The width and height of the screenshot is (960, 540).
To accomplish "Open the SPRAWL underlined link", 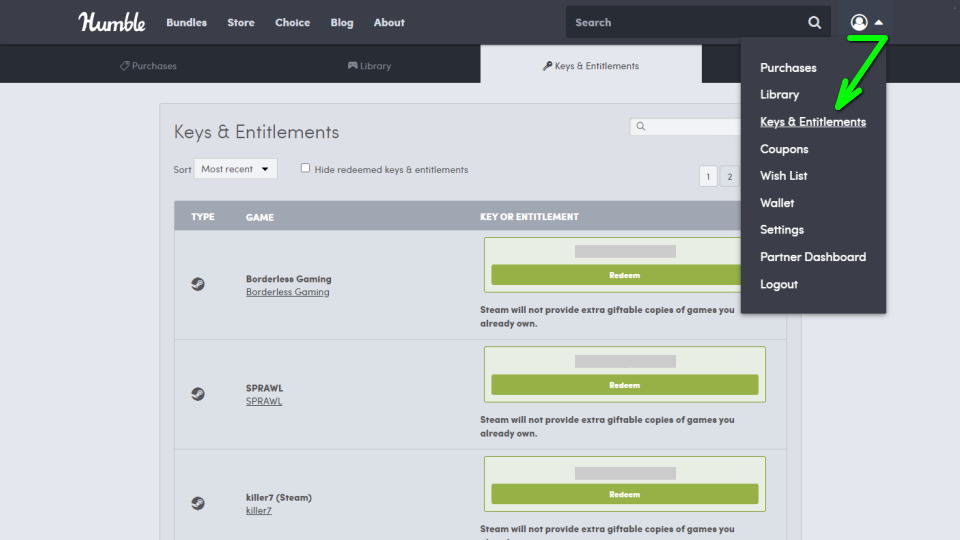I will pyautogui.click(x=264, y=402).
